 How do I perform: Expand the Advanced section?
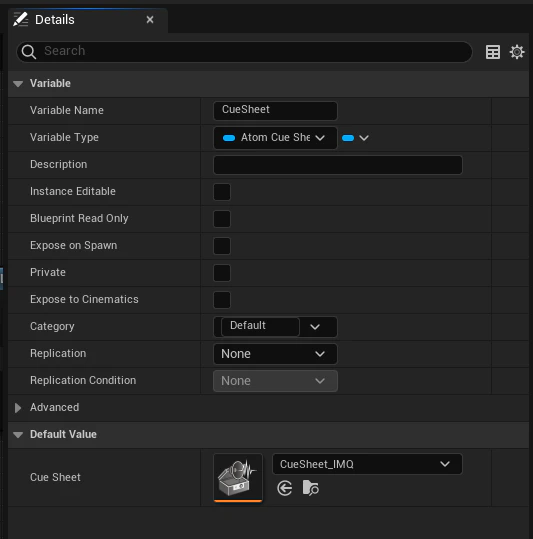(18, 408)
